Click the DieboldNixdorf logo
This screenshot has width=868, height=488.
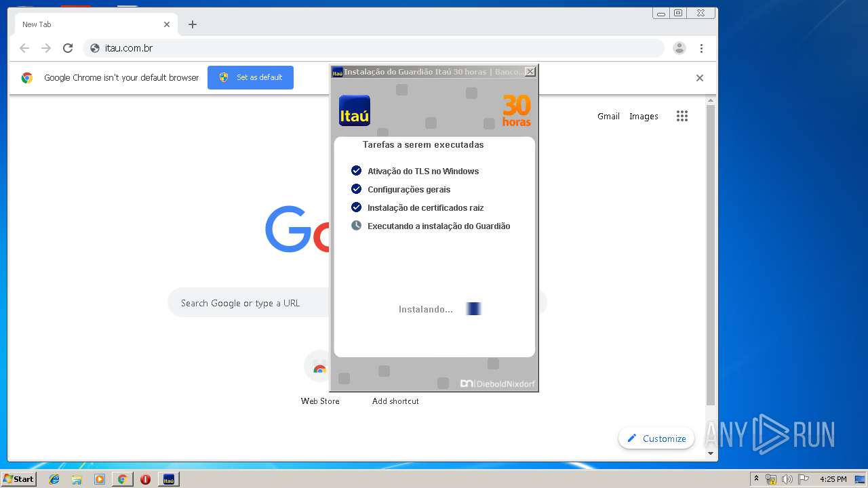coord(497,384)
